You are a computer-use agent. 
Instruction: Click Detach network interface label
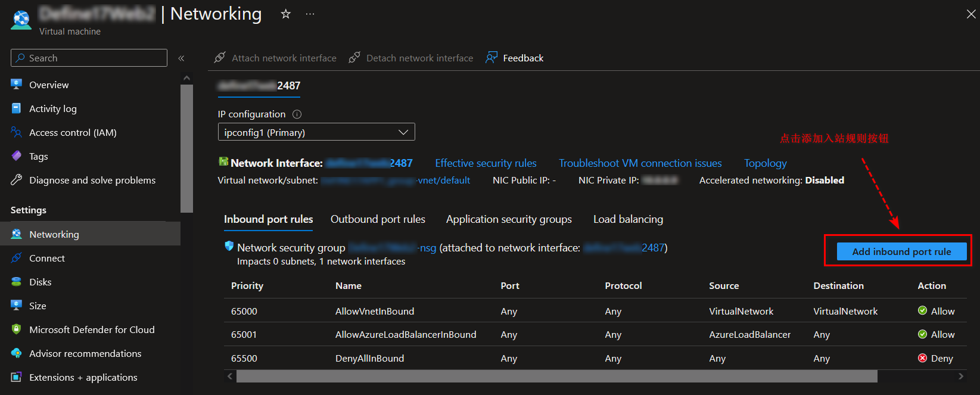[419, 58]
